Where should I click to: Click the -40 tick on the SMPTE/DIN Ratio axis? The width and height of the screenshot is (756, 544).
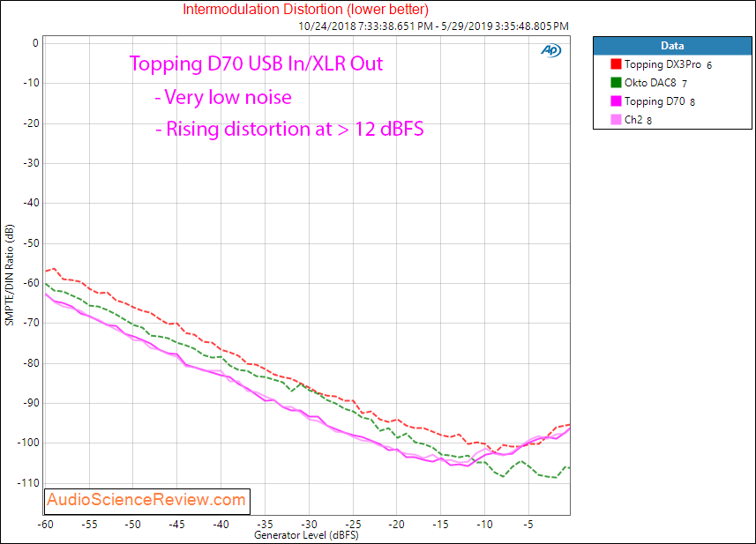[x=31, y=203]
